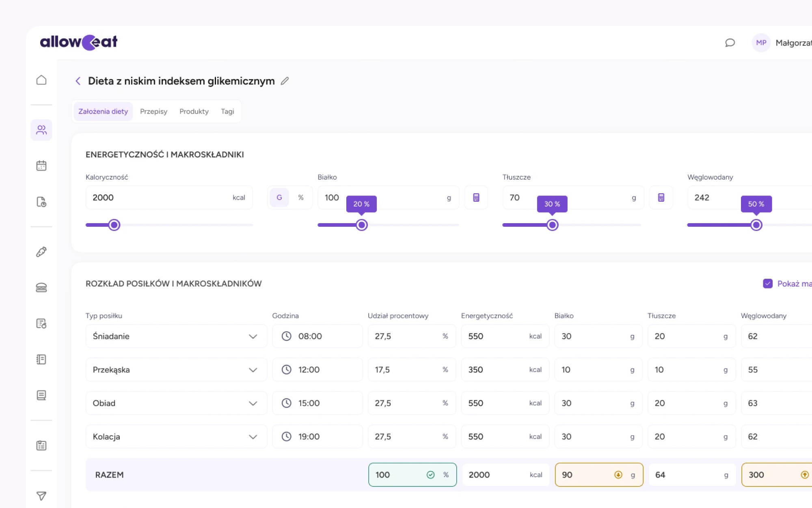Expand the Kolacja meal type dropdown
This screenshot has height=508, width=812.
pyautogui.click(x=253, y=437)
